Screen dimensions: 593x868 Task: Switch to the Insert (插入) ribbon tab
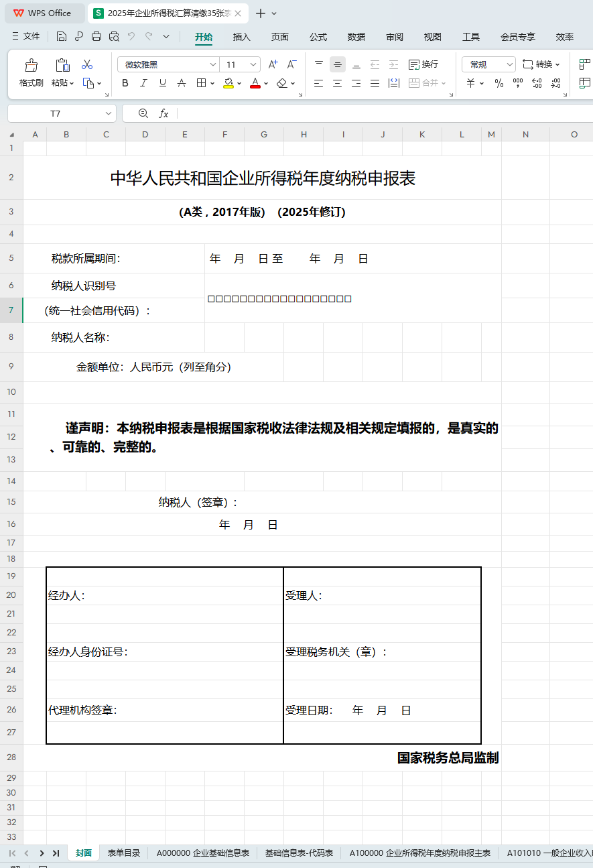(242, 37)
